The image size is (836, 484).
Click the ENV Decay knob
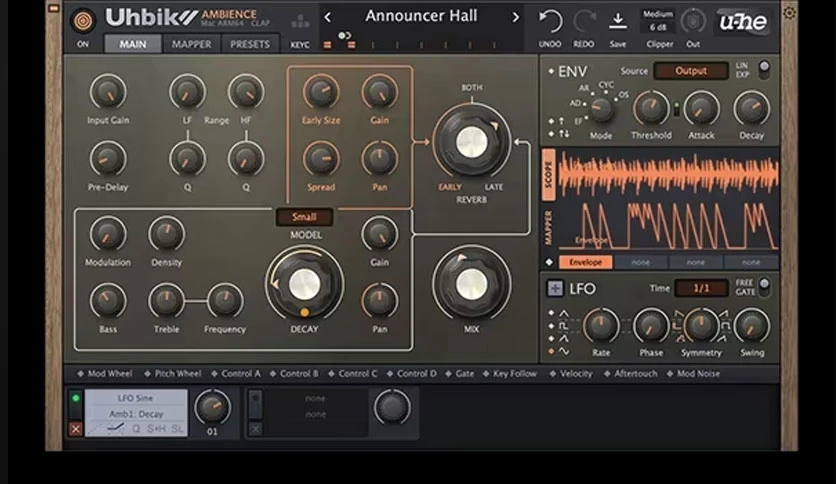751,108
